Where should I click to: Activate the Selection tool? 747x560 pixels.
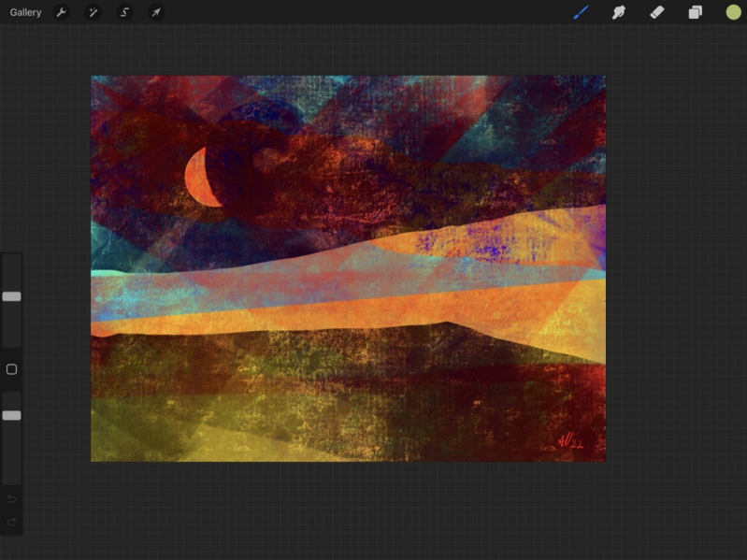pos(124,13)
